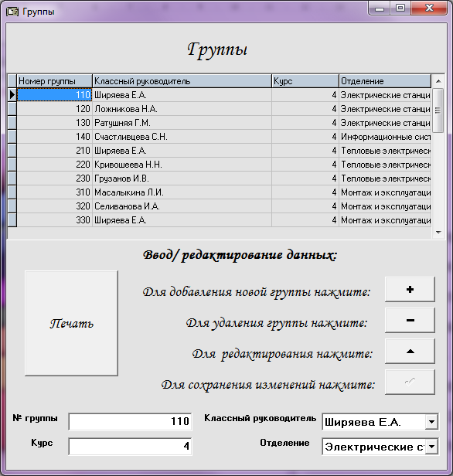The height and width of the screenshot is (476, 453).
Task: Select group number 110 cell
Action: click(x=54, y=95)
